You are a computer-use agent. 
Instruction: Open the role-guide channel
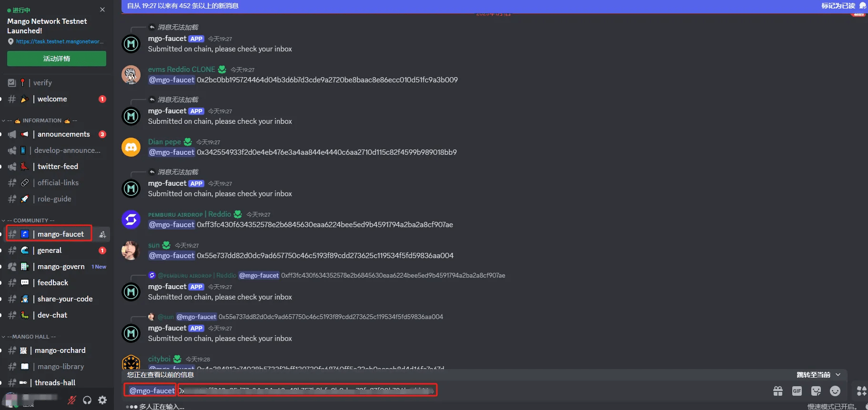pyautogui.click(x=55, y=199)
